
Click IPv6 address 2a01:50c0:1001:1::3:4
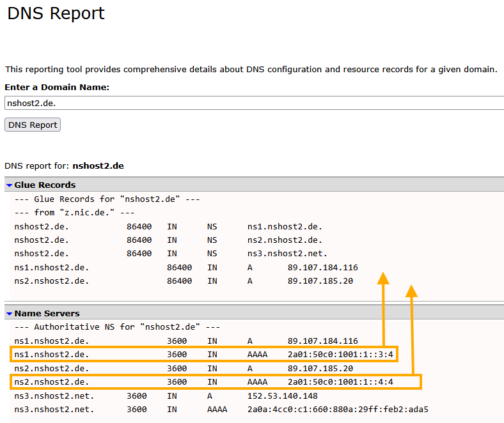(x=340, y=355)
